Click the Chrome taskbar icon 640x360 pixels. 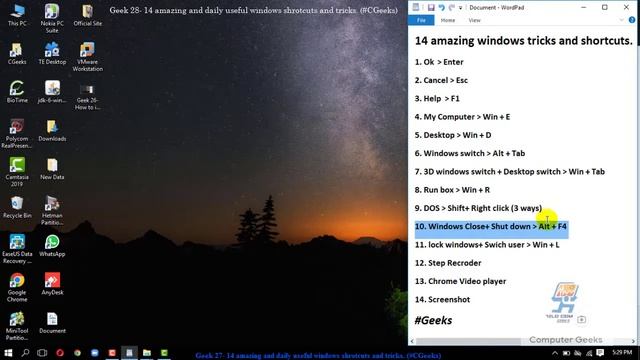coord(77,353)
